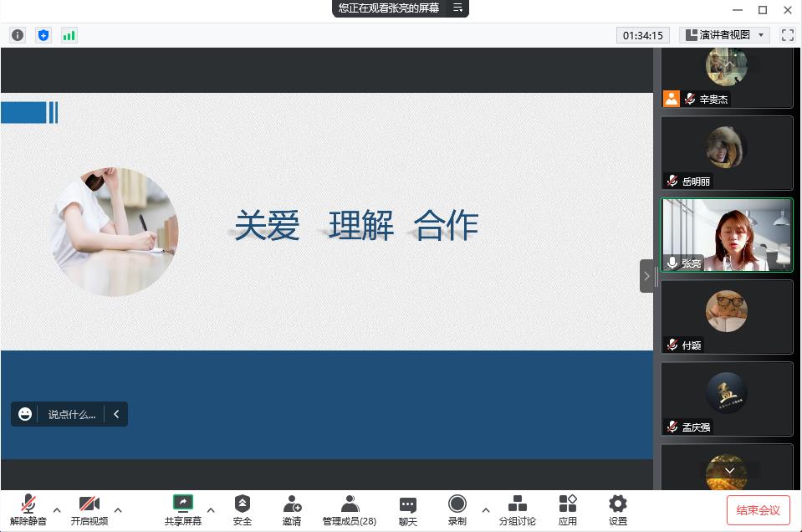Click the blue security shield icon
The width and height of the screenshot is (802, 532).
pyautogui.click(x=43, y=35)
